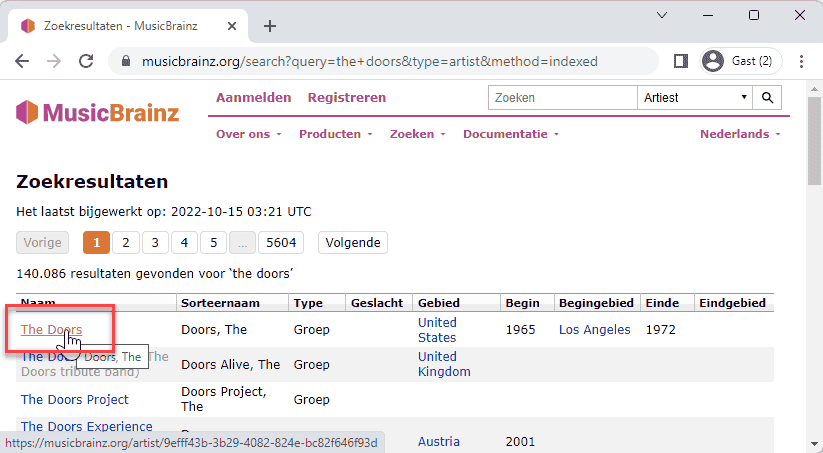Click the Austria area link
This screenshot has height=453, width=823.
[x=439, y=441]
